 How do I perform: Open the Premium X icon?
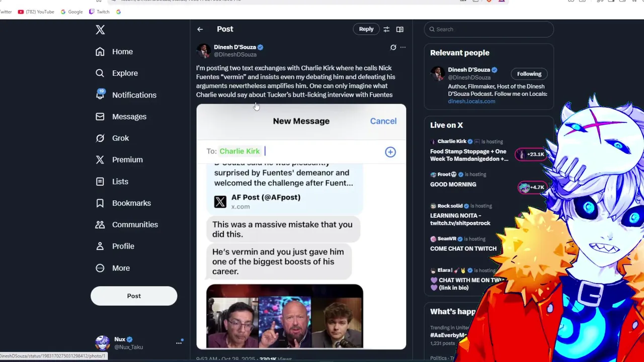click(100, 160)
